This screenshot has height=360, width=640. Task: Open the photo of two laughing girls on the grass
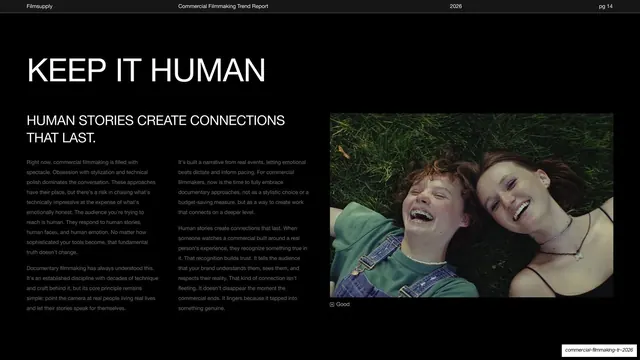click(x=471, y=205)
